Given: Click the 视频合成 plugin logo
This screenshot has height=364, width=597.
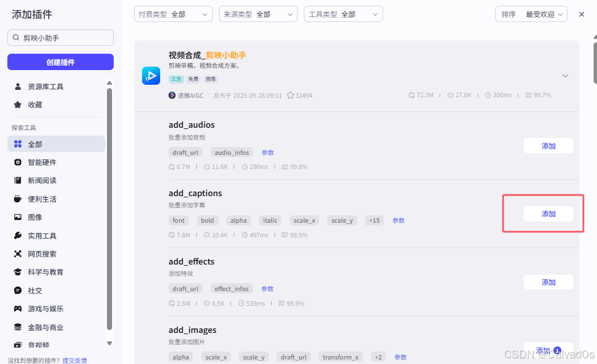Looking at the screenshot, I should 151,76.
